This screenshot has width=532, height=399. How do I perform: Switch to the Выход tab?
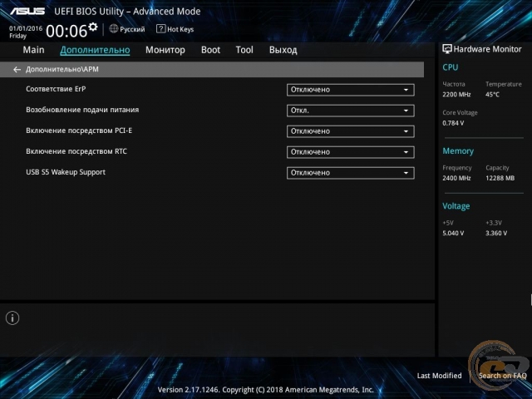[283, 50]
